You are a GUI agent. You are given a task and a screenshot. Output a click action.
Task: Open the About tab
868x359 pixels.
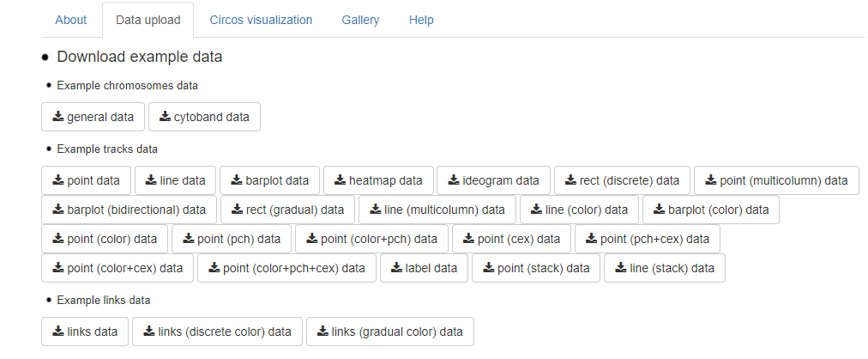tap(71, 20)
